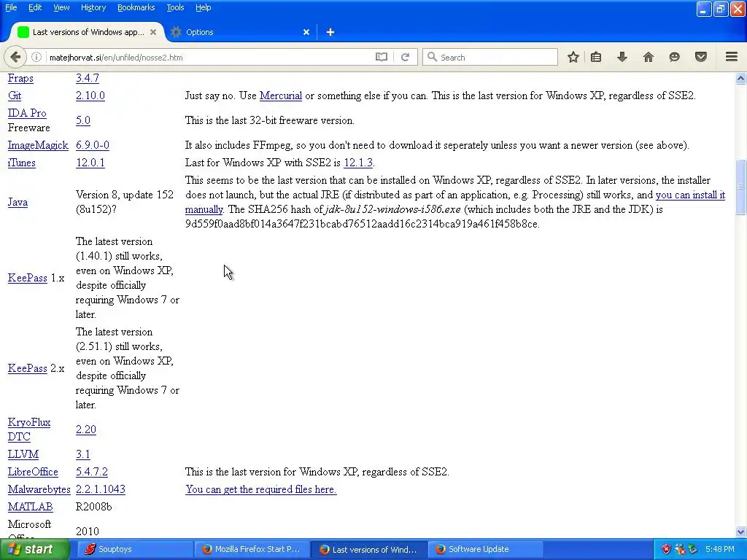Bookmark this page with the star icon
The height and width of the screenshot is (560, 747).
[x=573, y=57]
